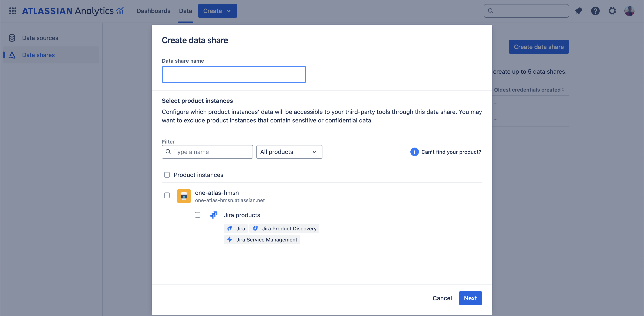Open the All products dropdown
644x316 pixels.
[x=289, y=152]
